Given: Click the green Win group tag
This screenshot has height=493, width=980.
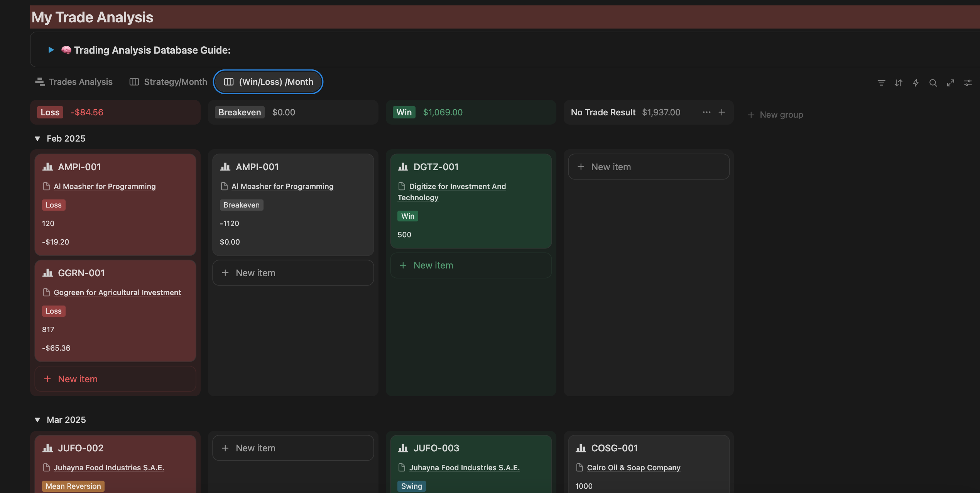Looking at the screenshot, I should (x=404, y=112).
